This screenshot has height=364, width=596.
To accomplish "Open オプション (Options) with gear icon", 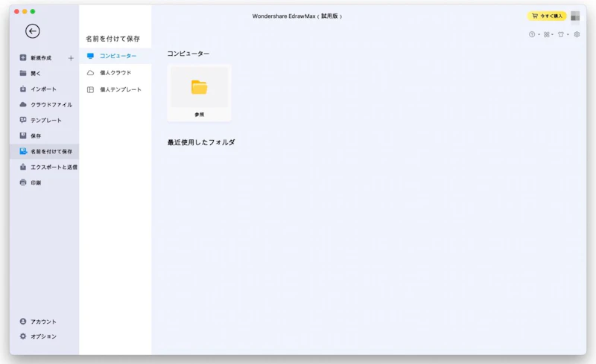I will click(44, 336).
